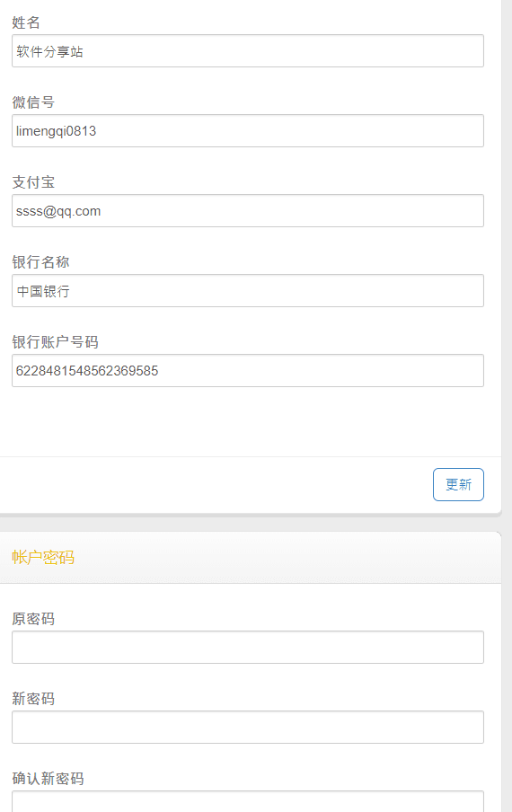Focus the empty 新密码 input box

point(247,727)
